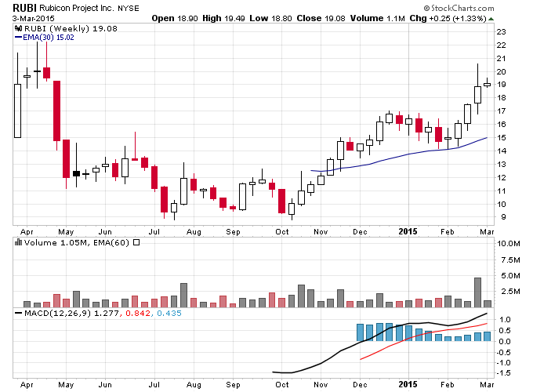Toggle the empty square box after EMA(60)
The width and height of the screenshot is (533, 392).
pyautogui.click(x=136, y=242)
